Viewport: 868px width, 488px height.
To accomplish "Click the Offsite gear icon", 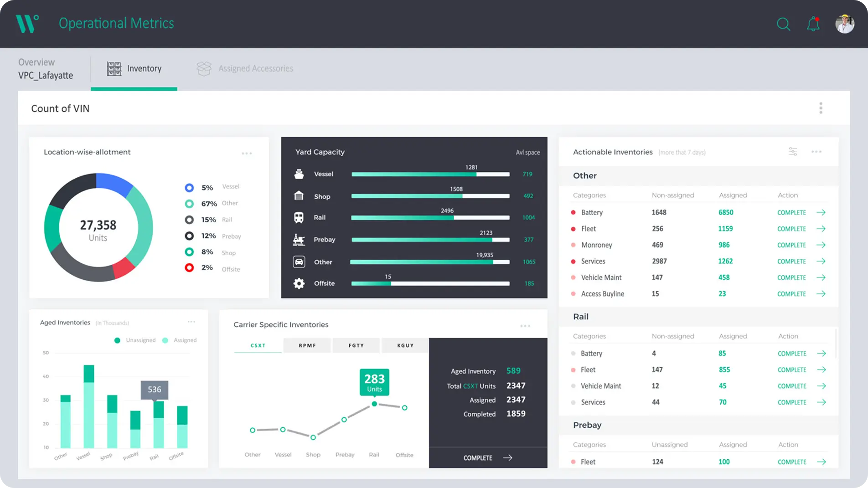I will [x=299, y=283].
